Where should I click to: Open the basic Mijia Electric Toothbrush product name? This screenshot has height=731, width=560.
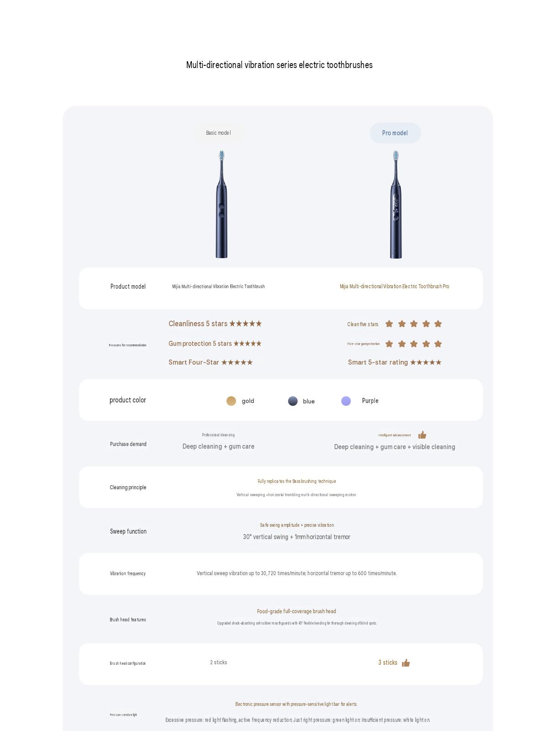[x=218, y=286]
